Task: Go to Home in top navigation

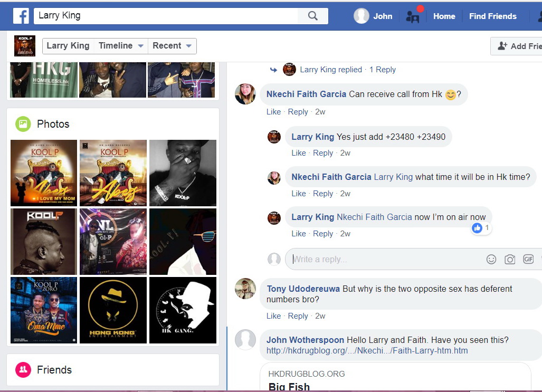Action: [x=444, y=16]
